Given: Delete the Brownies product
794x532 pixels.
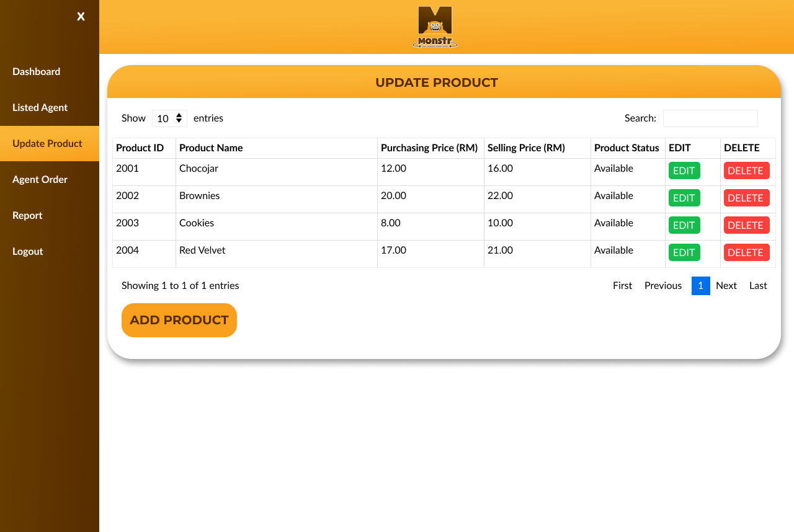Looking at the screenshot, I should point(746,197).
